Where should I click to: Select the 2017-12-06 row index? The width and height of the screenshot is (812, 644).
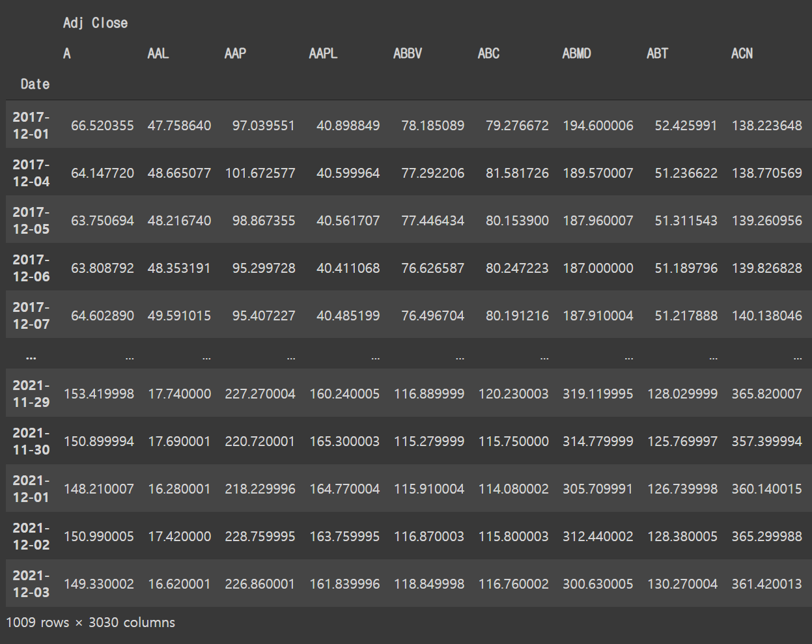click(31, 268)
